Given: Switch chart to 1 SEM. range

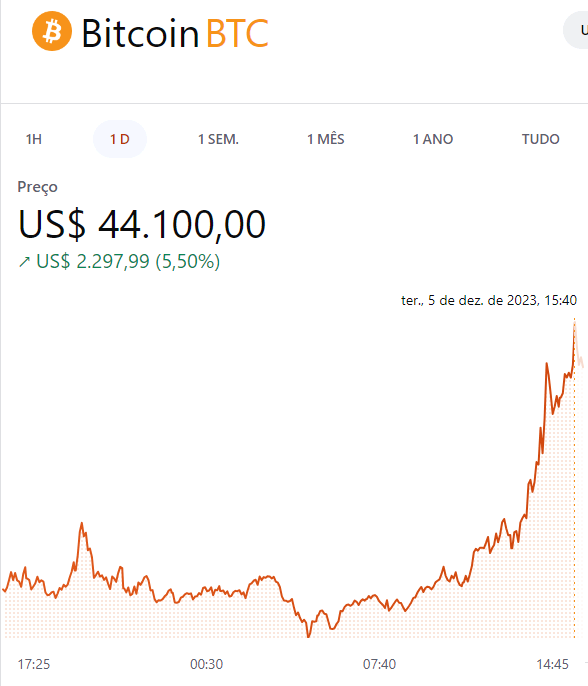Looking at the screenshot, I should click(218, 139).
